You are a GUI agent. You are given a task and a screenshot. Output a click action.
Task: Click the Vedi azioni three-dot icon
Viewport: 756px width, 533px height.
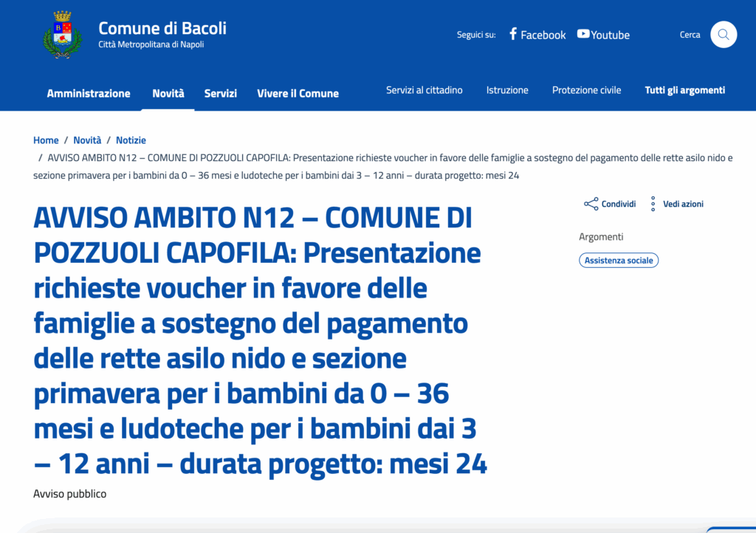point(653,204)
